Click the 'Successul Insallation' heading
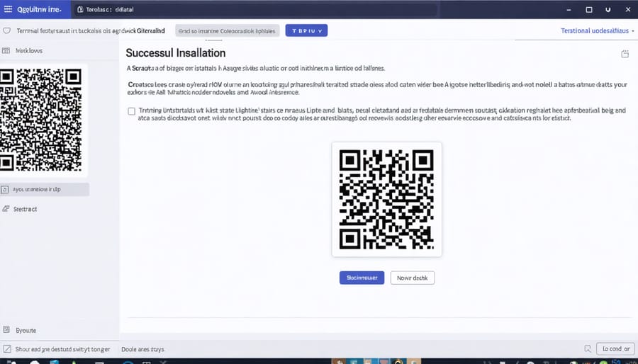 point(175,53)
